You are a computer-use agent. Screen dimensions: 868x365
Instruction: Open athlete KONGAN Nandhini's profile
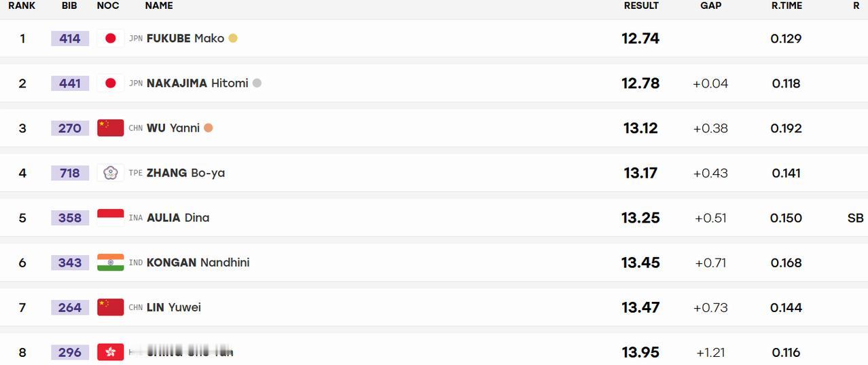pos(198,263)
